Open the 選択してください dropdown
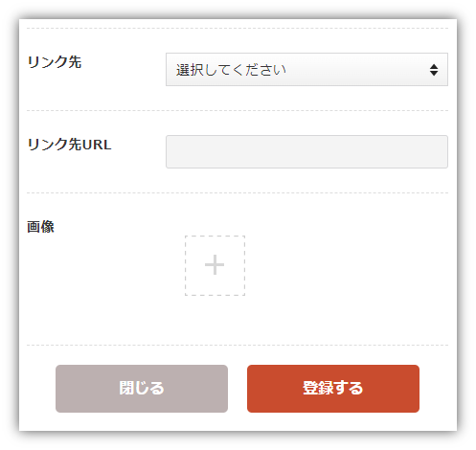This screenshot has height=450, width=476. click(306, 70)
